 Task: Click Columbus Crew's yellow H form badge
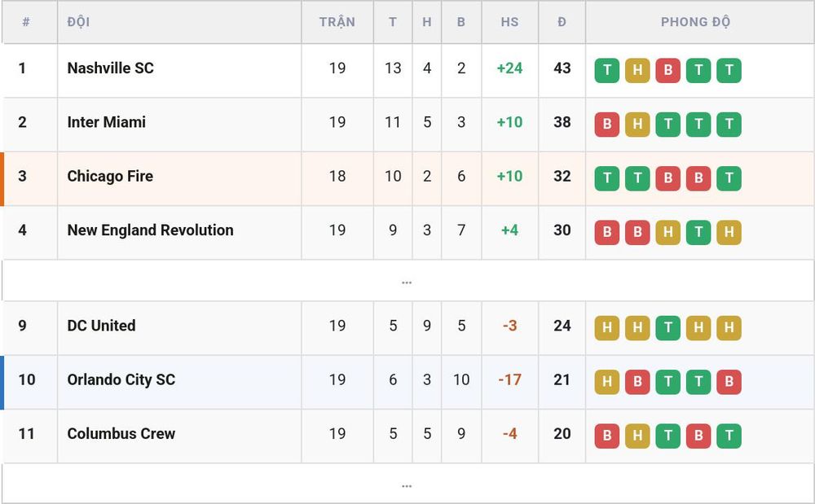click(x=637, y=436)
